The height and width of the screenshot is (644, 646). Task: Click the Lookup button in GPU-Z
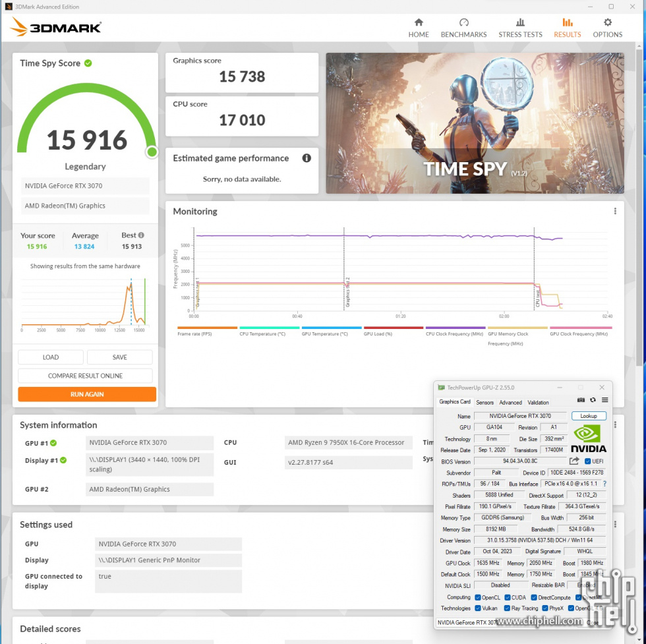pos(589,416)
